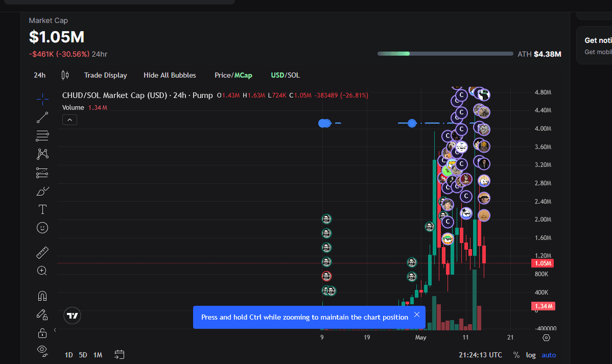Switch to Price display mode
This screenshot has height=364, width=612.
point(223,75)
